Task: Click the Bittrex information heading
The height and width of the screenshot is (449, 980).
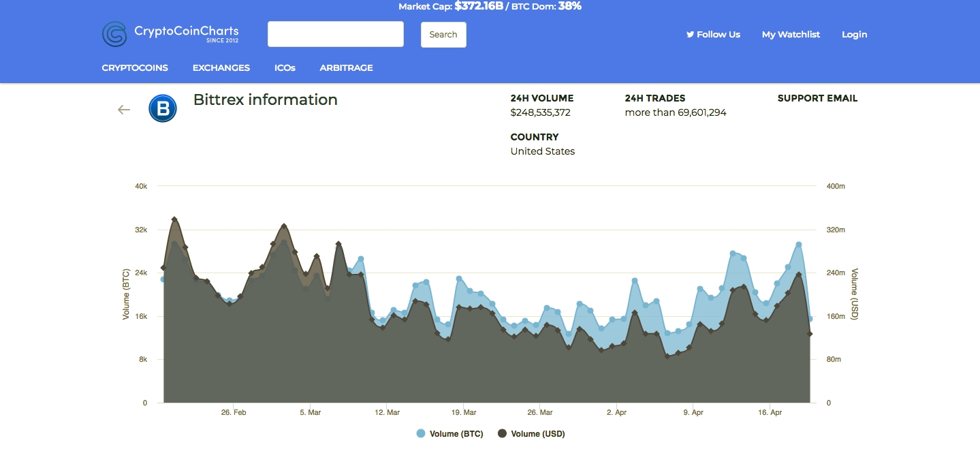Action: point(266,99)
